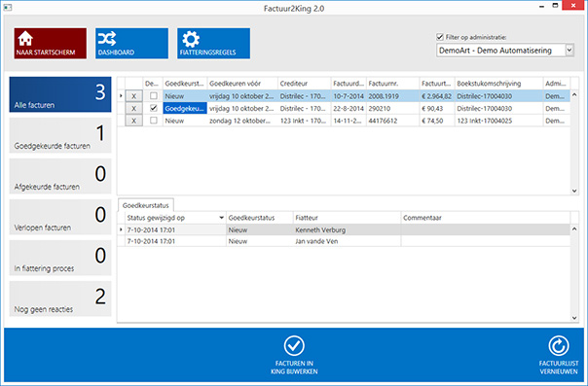This screenshot has height=386, width=588.
Task: Select the Nog geen reacties tile
Action: (x=60, y=298)
